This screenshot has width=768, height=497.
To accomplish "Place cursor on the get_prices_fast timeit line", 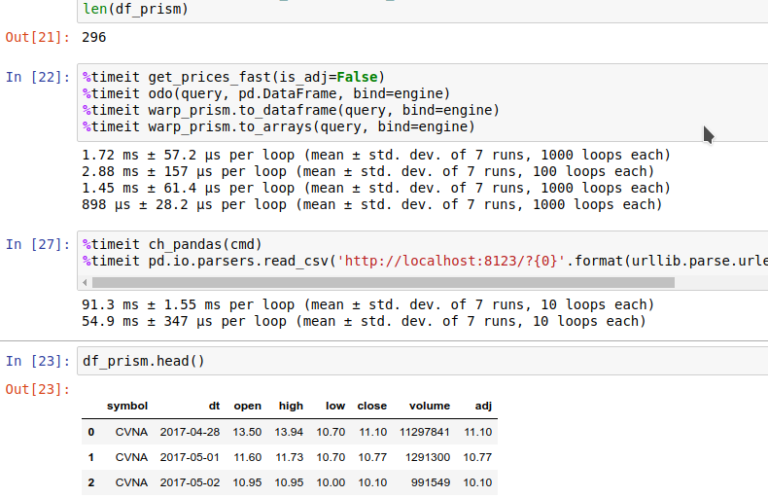I will coord(234,77).
